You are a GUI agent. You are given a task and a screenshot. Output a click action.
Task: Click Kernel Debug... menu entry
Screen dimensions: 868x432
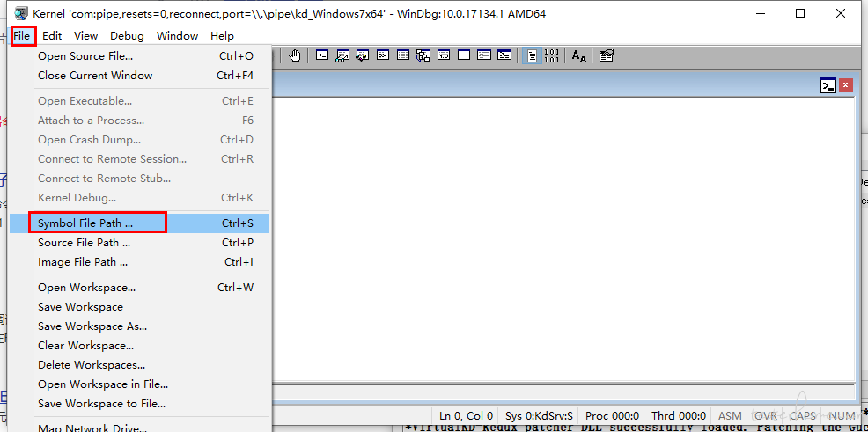pos(139,197)
